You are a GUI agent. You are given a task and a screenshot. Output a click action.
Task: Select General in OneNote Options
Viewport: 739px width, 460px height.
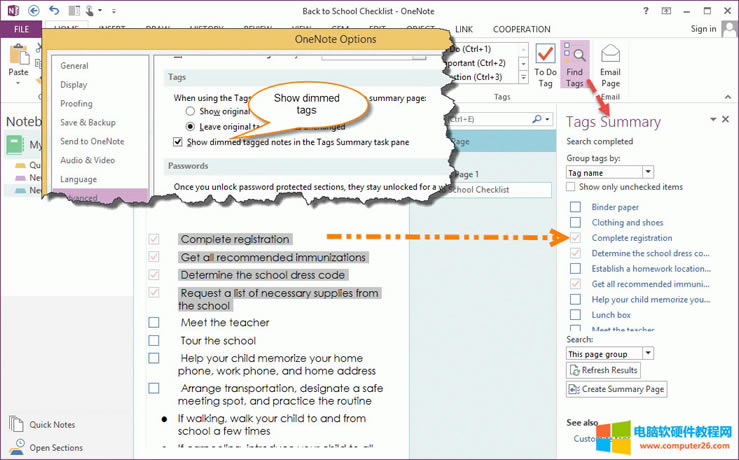(x=74, y=66)
